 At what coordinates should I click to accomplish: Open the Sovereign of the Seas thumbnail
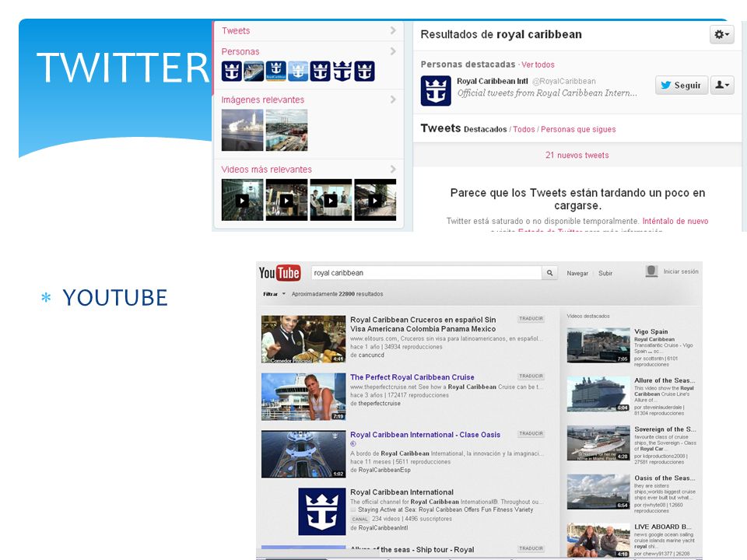[x=598, y=443]
